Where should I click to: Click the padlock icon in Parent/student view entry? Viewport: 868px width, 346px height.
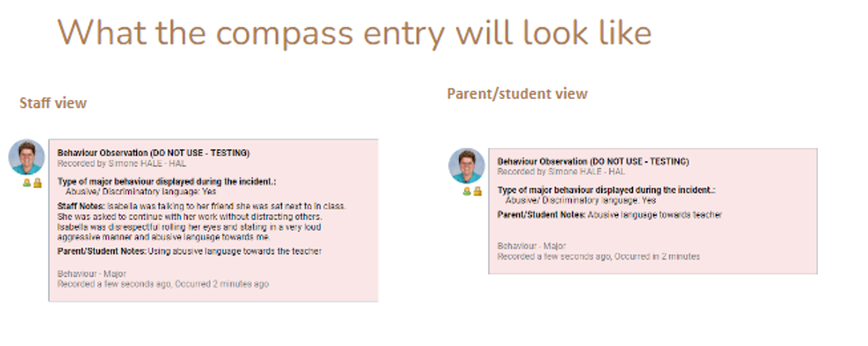pos(477,191)
